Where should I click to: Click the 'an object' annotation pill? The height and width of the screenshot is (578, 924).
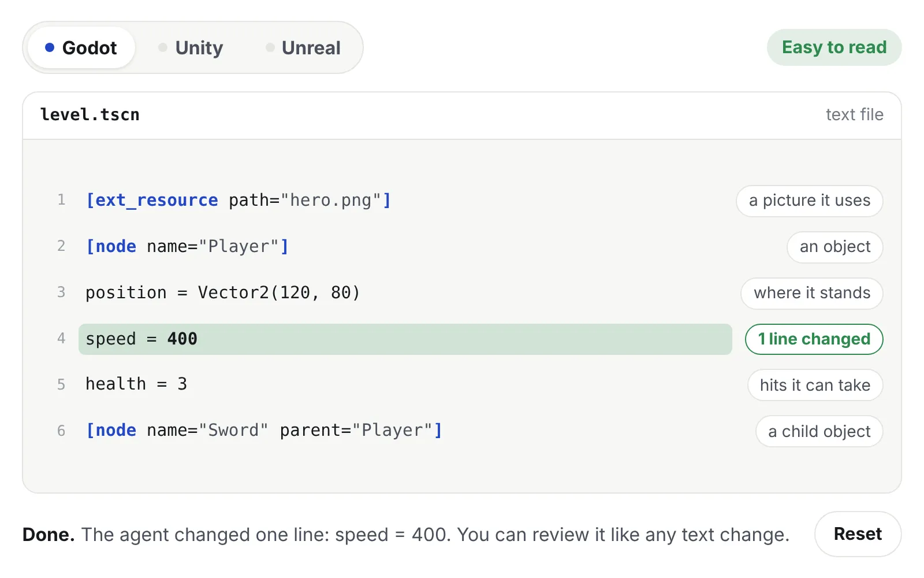[x=834, y=247]
